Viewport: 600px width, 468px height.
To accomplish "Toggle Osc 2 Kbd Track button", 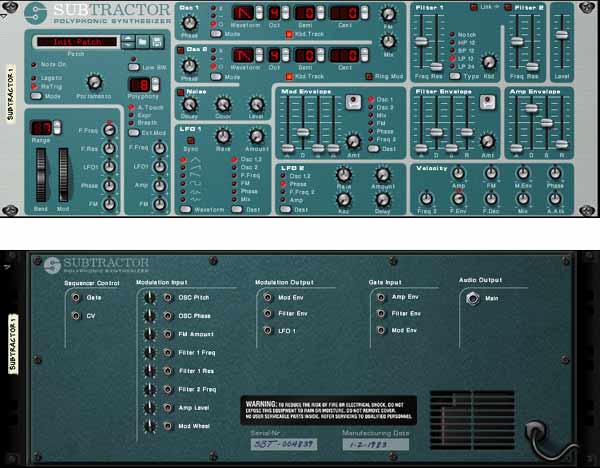I will pyautogui.click(x=289, y=77).
